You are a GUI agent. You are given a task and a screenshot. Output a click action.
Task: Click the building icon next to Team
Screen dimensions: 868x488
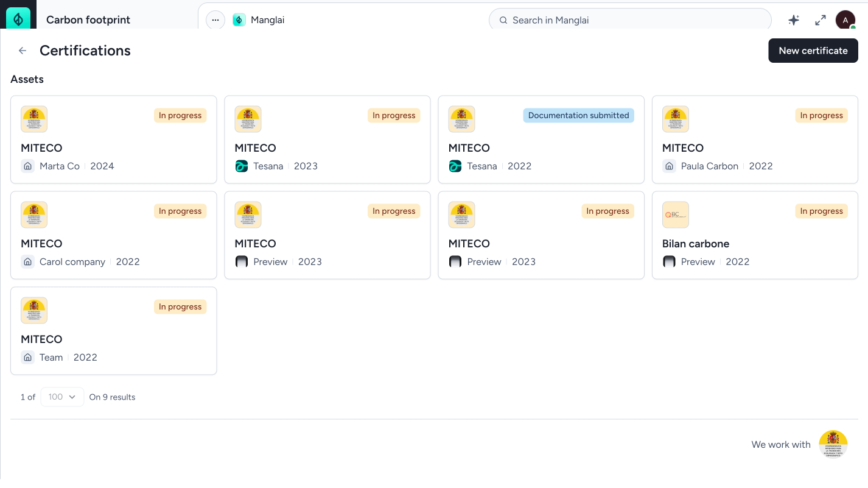pos(27,358)
